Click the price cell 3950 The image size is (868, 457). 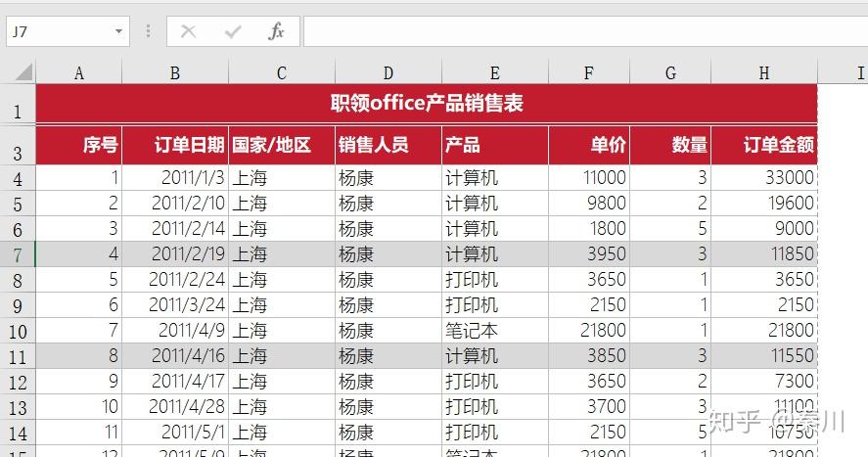pos(589,254)
